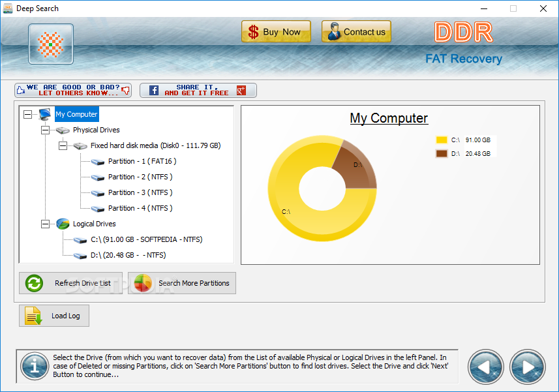Viewport: 559px width, 392px height.
Task: Click the Buy Now button
Action: 276,31
